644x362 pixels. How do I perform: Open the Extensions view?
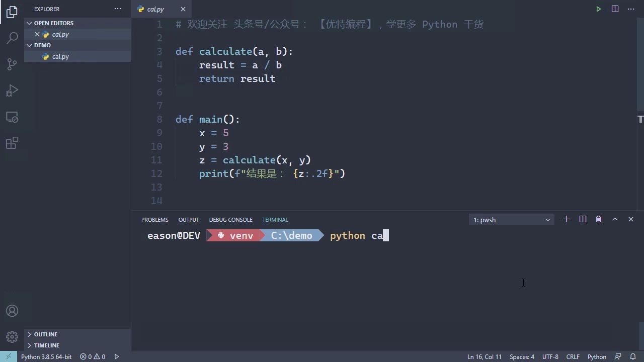click(x=12, y=143)
